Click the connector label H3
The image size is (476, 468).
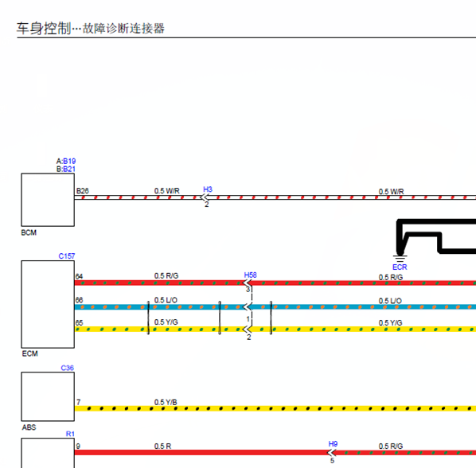(208, 189)
